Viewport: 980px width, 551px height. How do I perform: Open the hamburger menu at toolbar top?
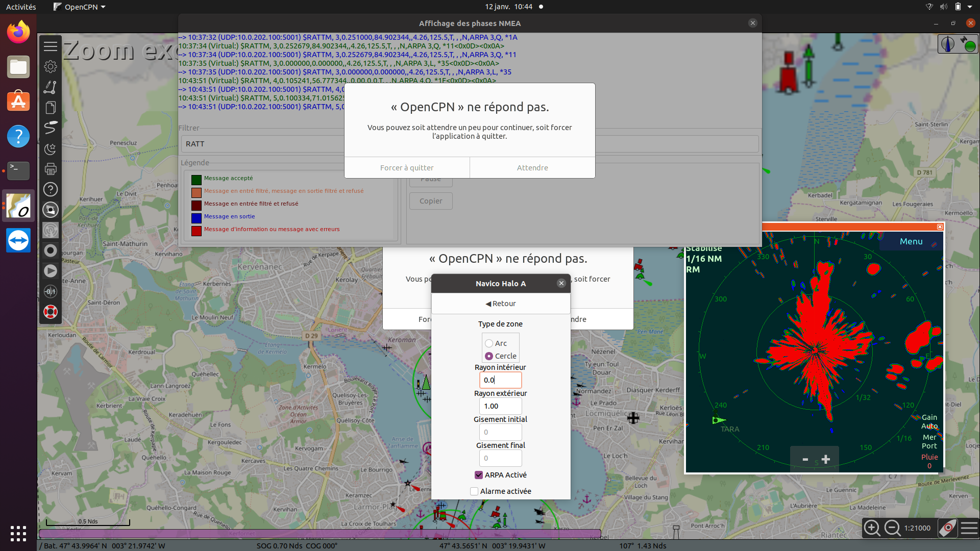tap(50, 46)
